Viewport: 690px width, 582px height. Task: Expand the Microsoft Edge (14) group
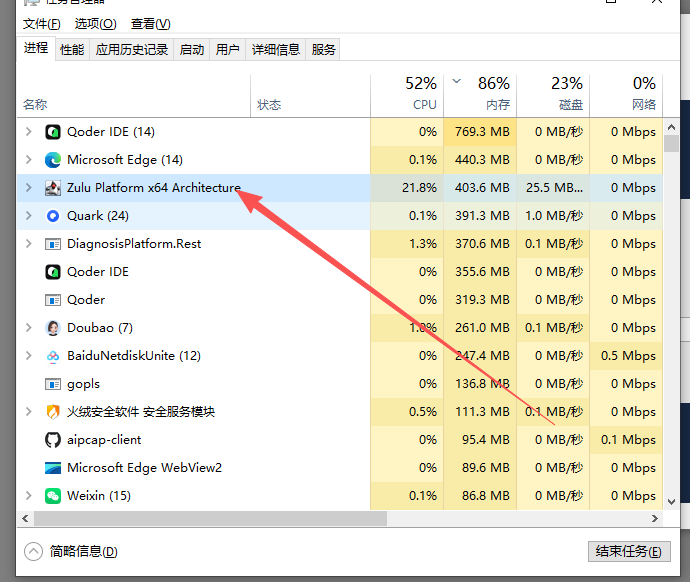click(29, 160)
